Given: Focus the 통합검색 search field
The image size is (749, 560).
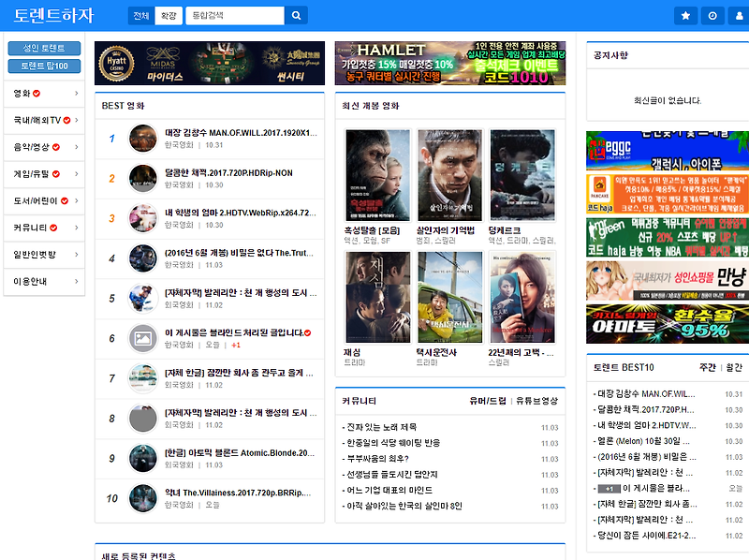Looking at the screenshot, I should 235,16.
